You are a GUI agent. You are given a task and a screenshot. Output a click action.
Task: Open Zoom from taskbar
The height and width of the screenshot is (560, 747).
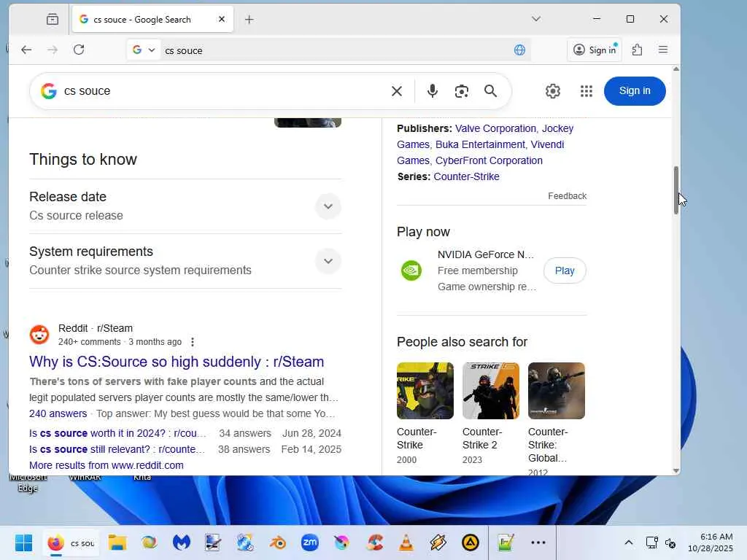[x=310, y=542]
